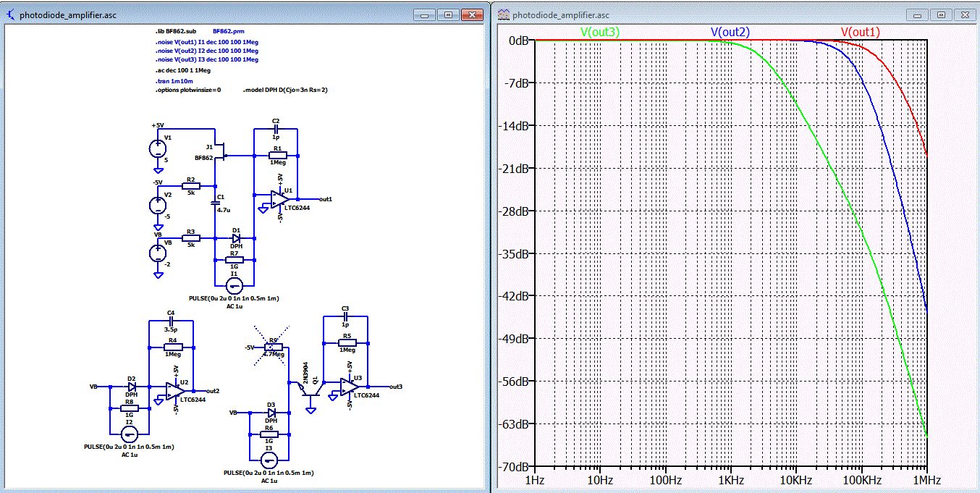Click the V(out1) trace label
Viewport: 980px width, 493px height.
[861, 32]
